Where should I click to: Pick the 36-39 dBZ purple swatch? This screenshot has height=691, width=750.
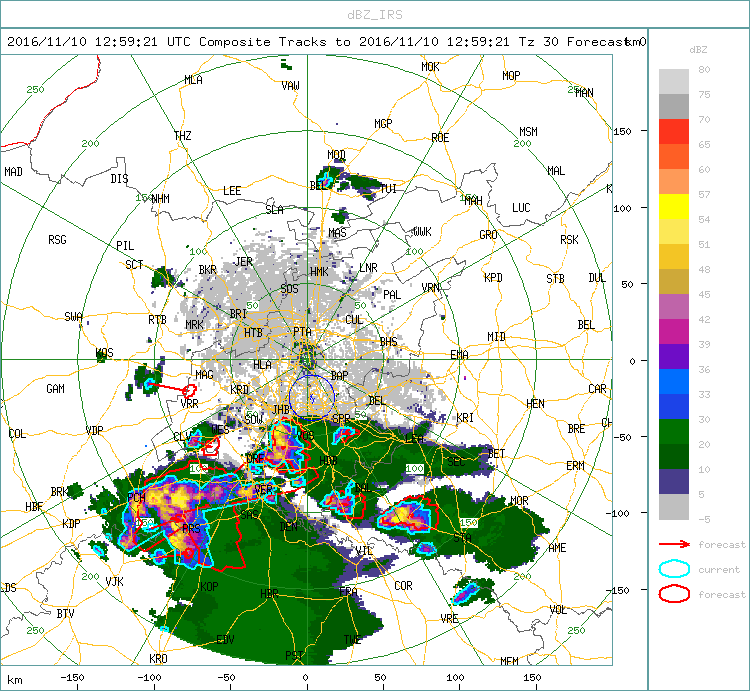(x=673, y=356)
